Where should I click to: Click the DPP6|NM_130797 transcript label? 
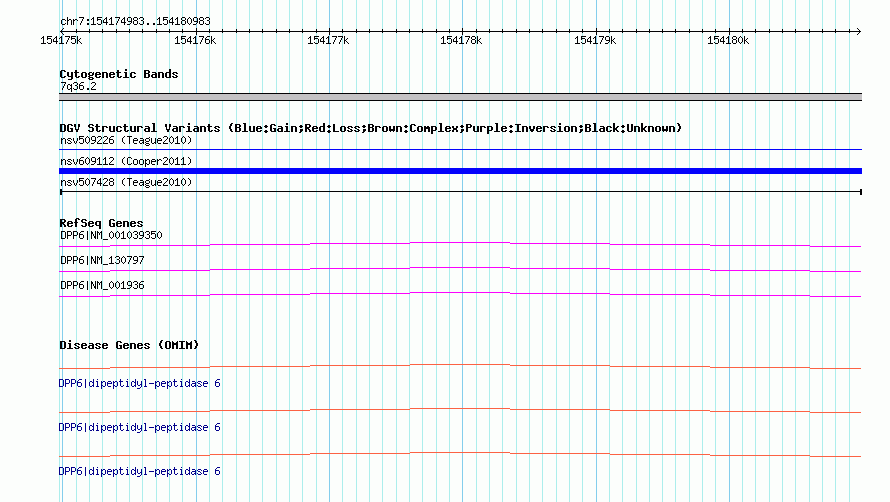pos(102,260)
